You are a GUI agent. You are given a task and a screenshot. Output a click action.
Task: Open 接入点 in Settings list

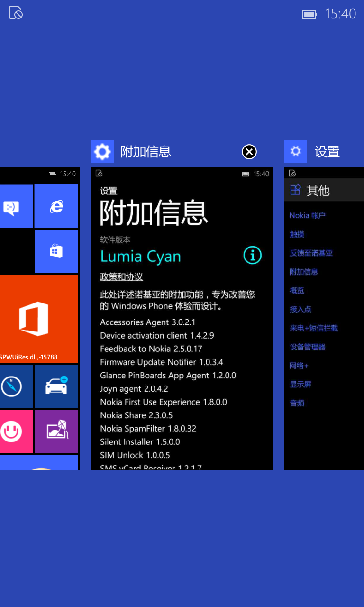(300, 309)
